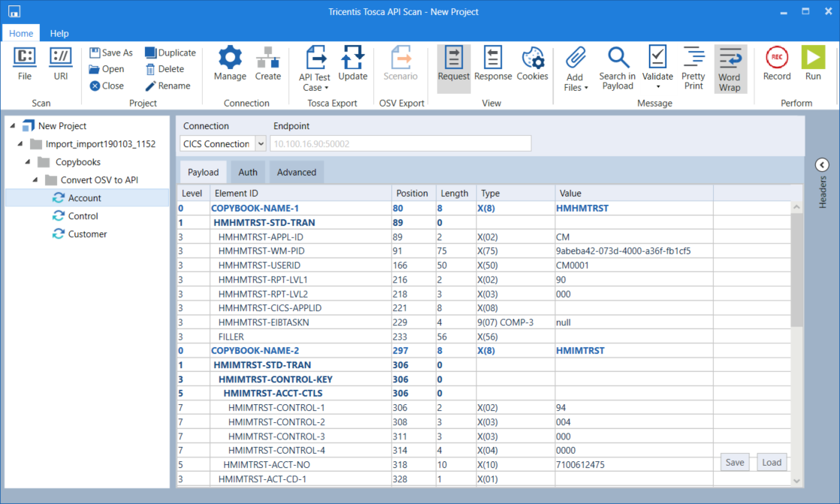Click the Endpoint address field
Viewport: 840px width, 504px height.
coord(400,143)
